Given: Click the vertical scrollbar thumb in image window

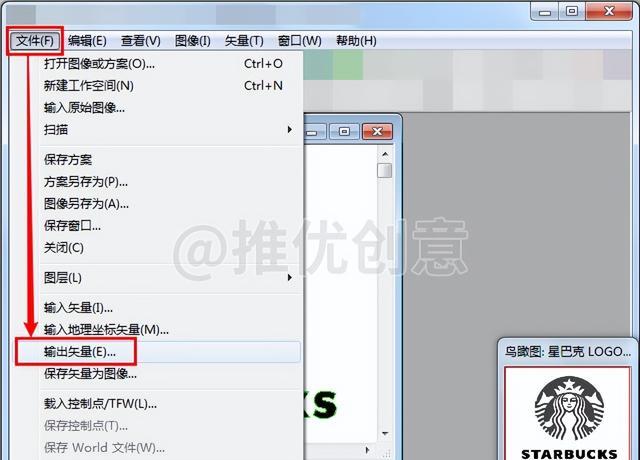Looking at the screenshot, I should tap(385, 170).
